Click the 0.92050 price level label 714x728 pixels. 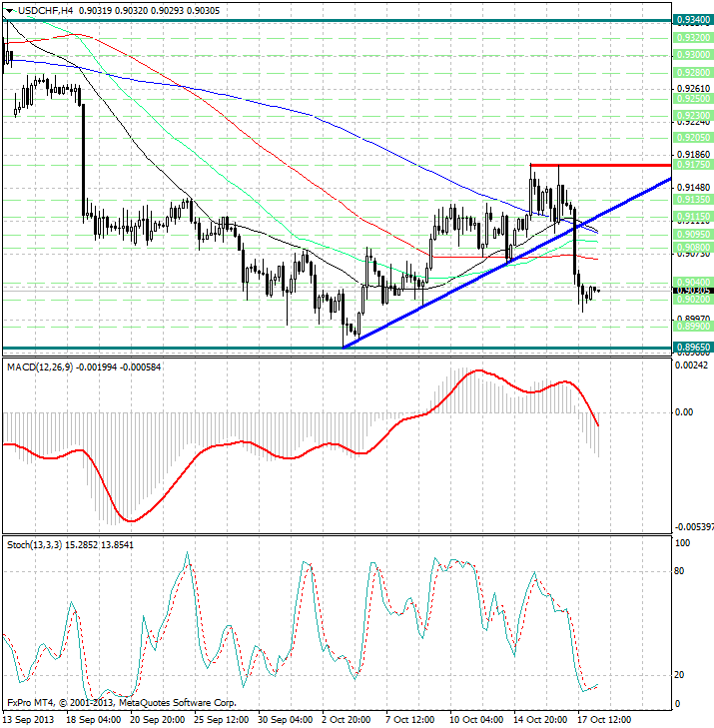coord(693,138)
